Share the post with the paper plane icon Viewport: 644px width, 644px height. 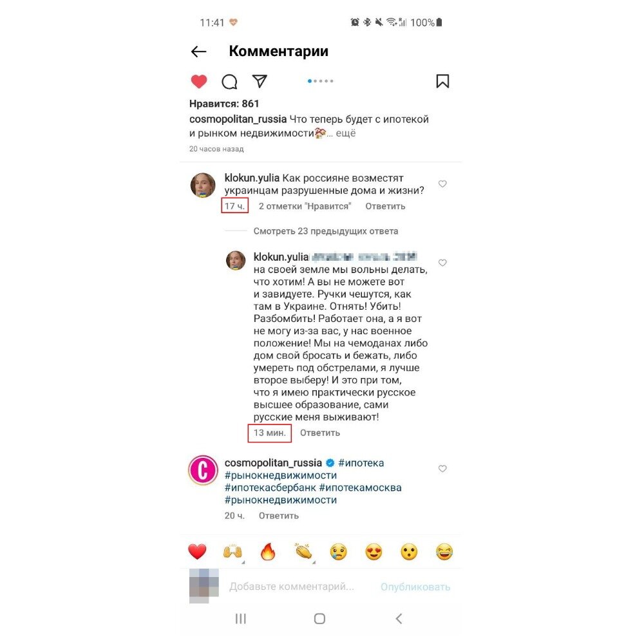[x=260, y=81]
